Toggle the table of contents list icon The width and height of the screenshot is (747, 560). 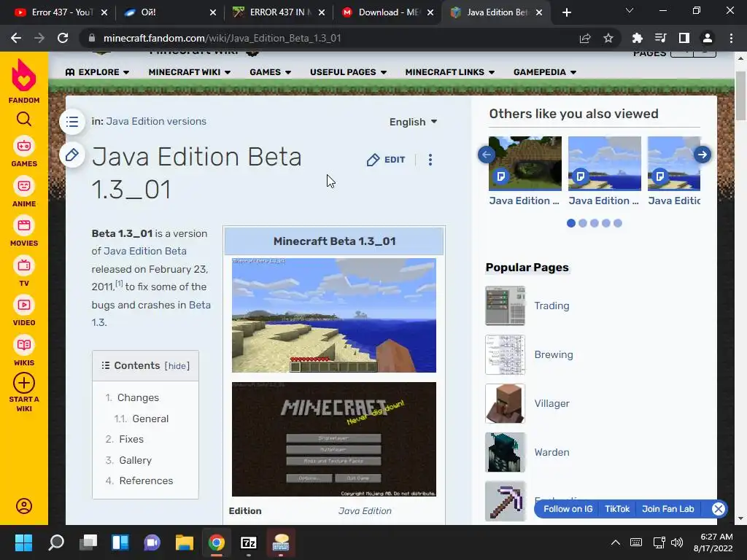72,122
